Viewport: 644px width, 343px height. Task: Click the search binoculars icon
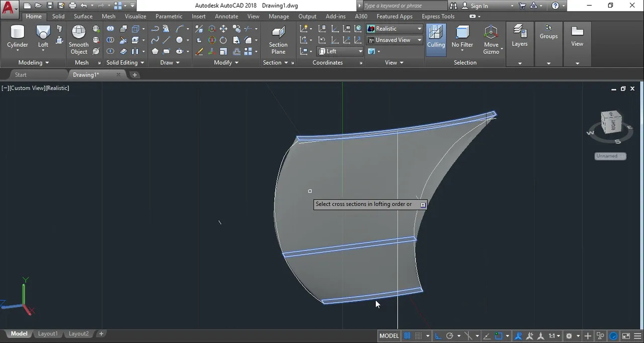(453, 6)
